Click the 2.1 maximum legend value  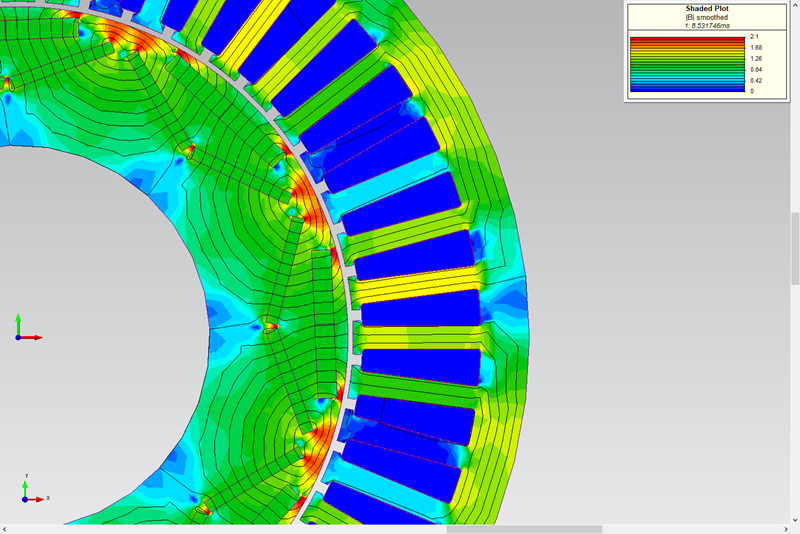click(754, 37)
